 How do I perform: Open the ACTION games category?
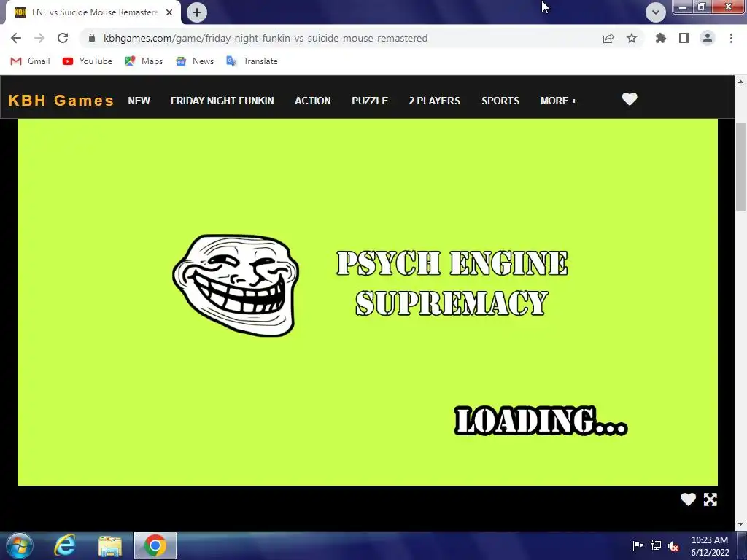pos(312,101)
